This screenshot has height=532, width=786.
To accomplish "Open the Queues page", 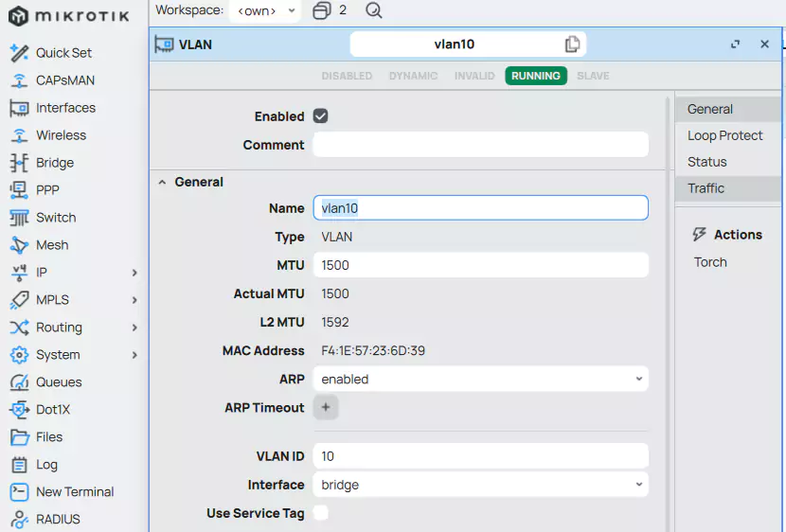I will [x=59, y=382].
